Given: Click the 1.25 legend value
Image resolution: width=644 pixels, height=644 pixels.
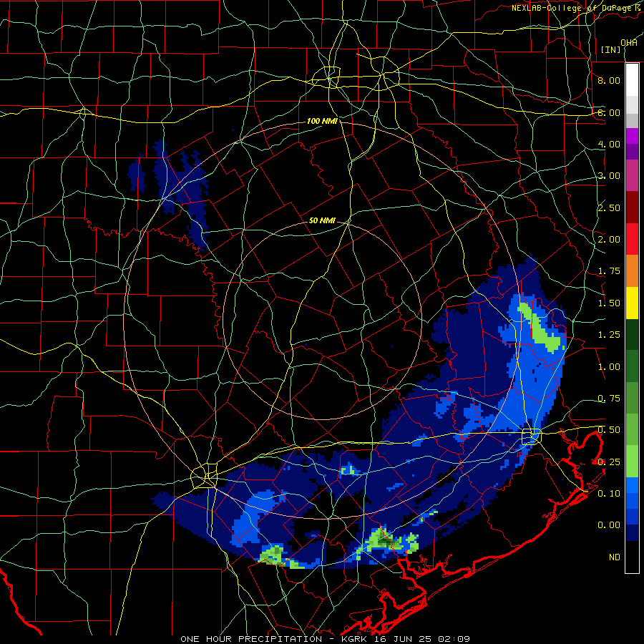Looking at the screenshot, I should [609, 335].
